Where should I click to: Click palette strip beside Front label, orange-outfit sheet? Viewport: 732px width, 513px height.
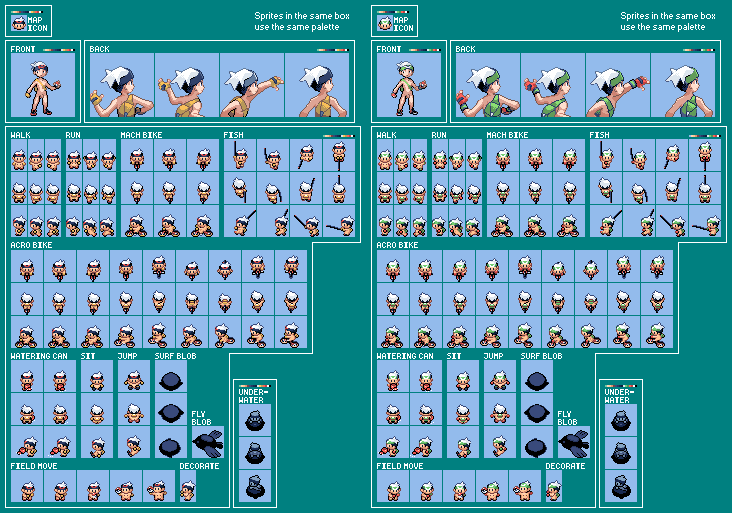coord(59,49)
